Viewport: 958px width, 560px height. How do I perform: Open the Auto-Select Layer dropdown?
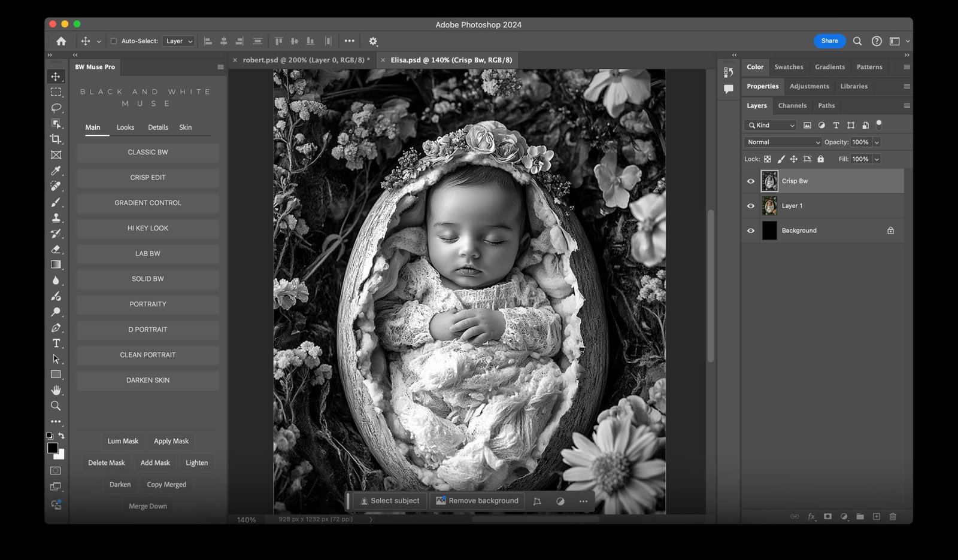point(178,41)
